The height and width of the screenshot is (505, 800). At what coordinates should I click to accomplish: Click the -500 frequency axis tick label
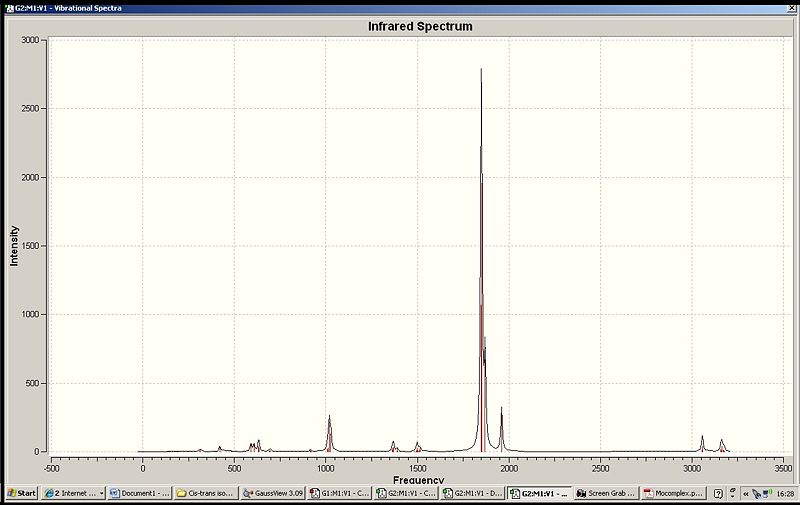tap(51, 468)
